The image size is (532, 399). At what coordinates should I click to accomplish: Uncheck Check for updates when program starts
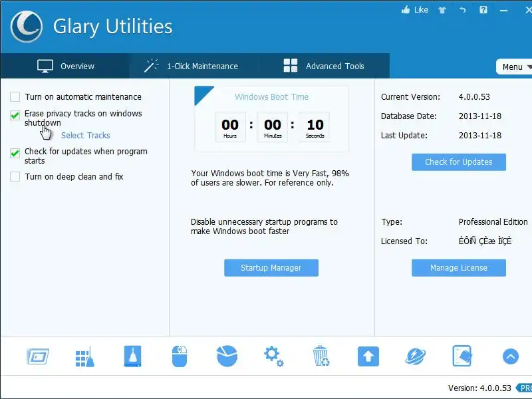(15, 153)
